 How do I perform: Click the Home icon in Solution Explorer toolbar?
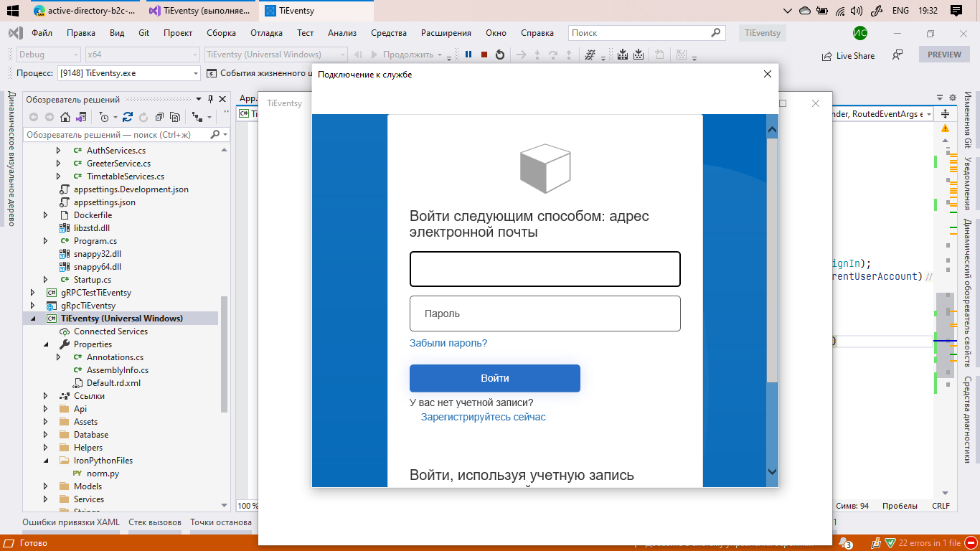click(65, 117)
